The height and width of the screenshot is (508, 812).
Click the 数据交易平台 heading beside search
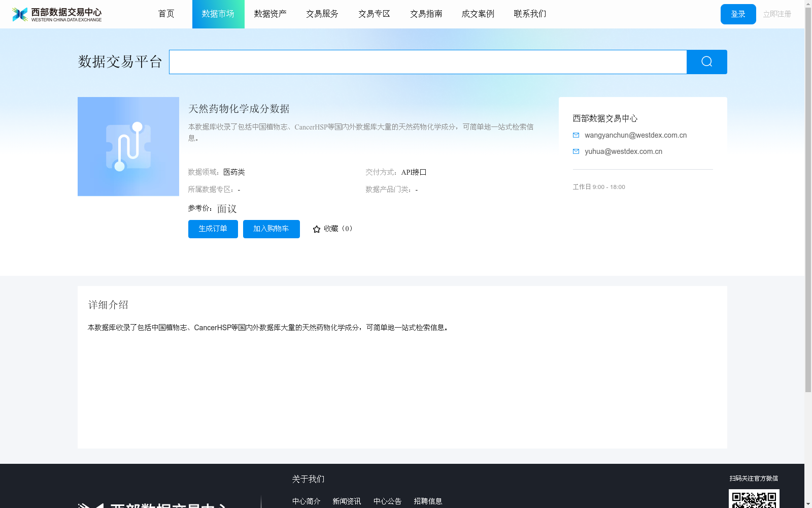click(x=120, y=62)
